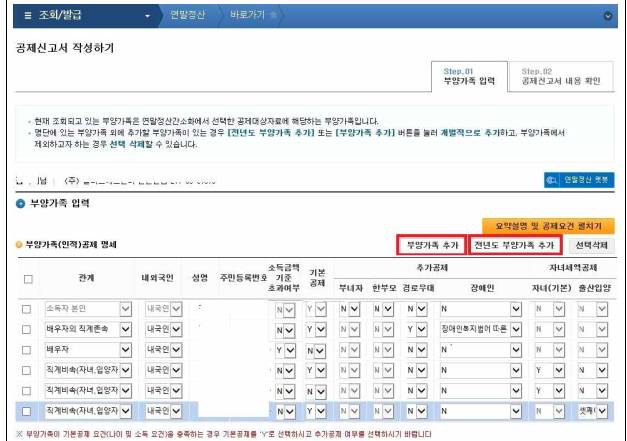Click the 자녀(기본) column header

(x=551, y=288)
